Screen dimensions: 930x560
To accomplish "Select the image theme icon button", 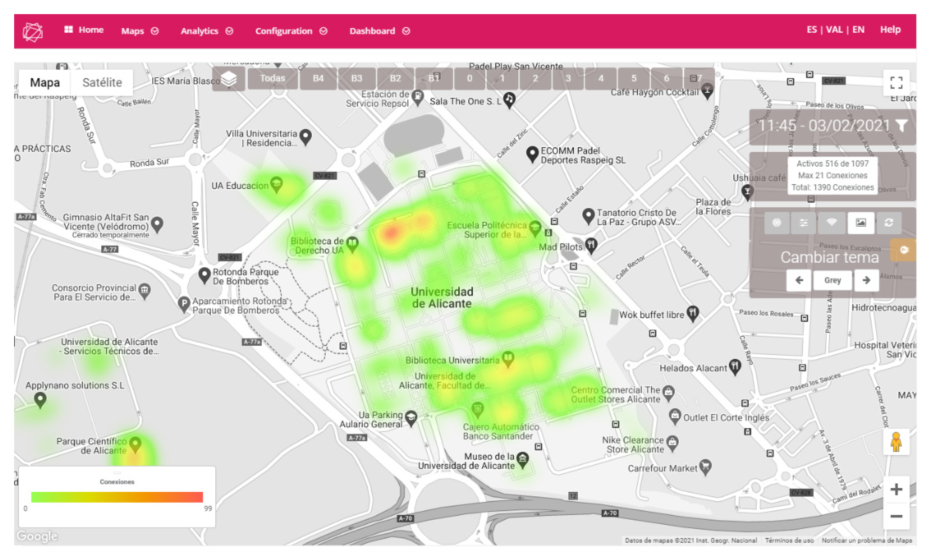I will coord(861,222).
